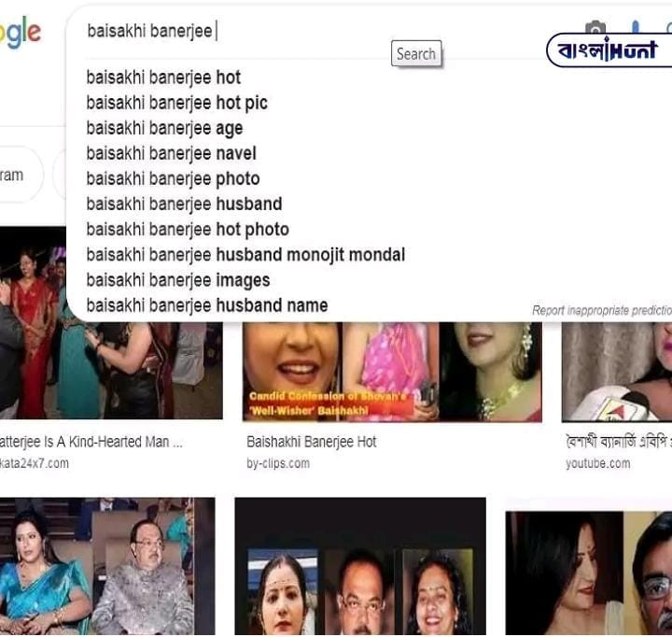Open the Google logo homepage
The image size is (672, 637).
point(21,32)
